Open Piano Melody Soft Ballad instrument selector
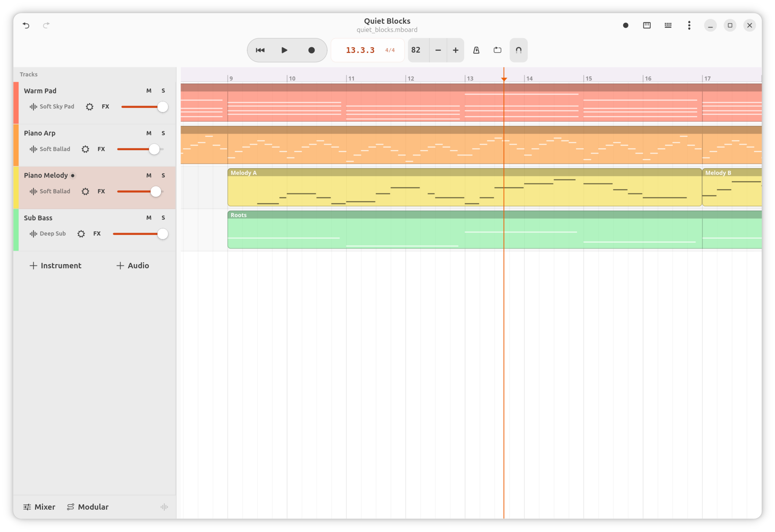The height and width of the screenshot is (532, 775). [x=50, y=191]
